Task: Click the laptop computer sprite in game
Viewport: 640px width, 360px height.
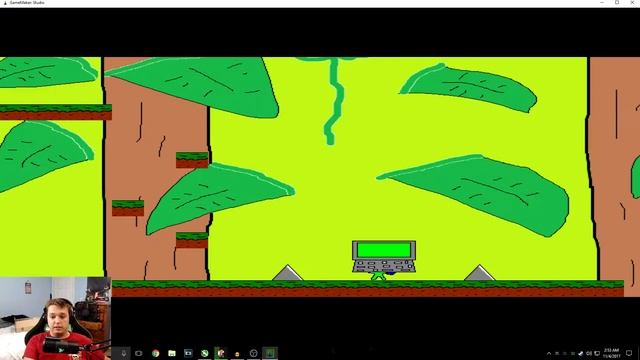Action: (384, 257)
